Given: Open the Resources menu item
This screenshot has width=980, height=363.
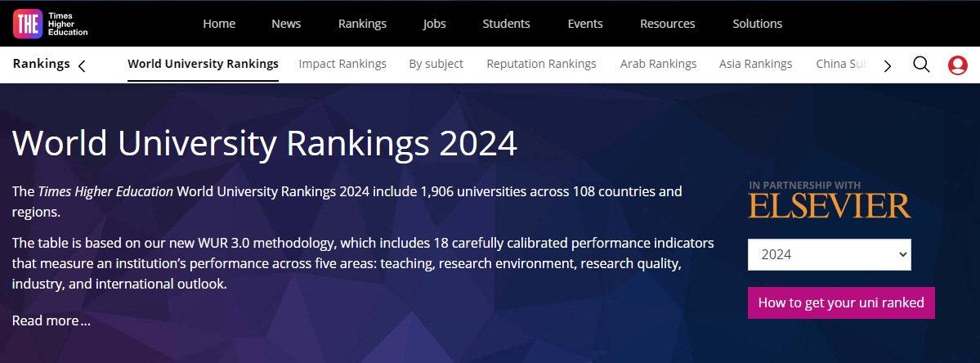Looking at the screenshot, I should pyautogui.click(x=668, y=24).
